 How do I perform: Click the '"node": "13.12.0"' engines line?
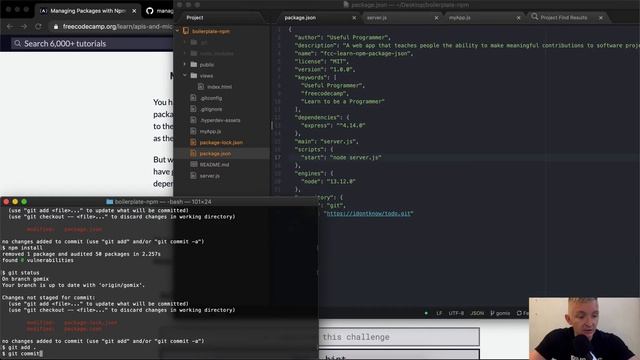328,181
